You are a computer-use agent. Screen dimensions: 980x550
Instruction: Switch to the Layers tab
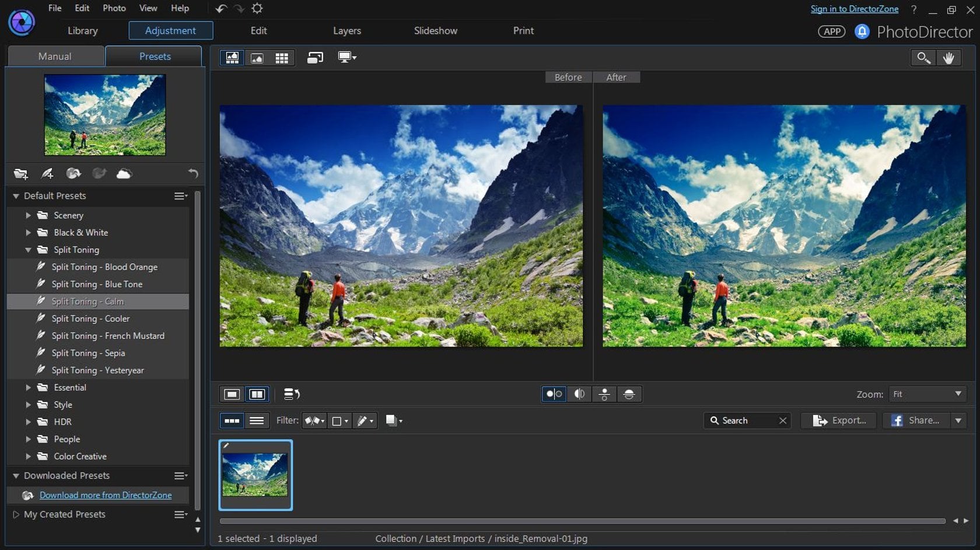[346, 31]
